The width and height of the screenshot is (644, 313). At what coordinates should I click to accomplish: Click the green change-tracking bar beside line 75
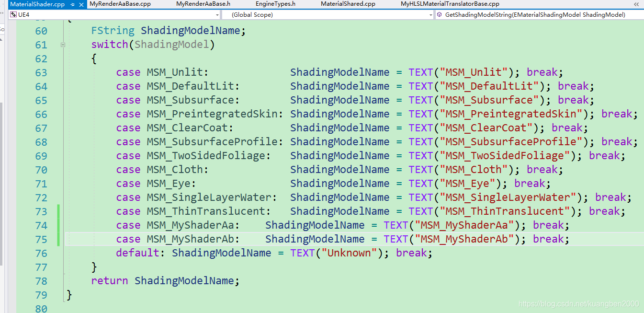coord(57,239)
